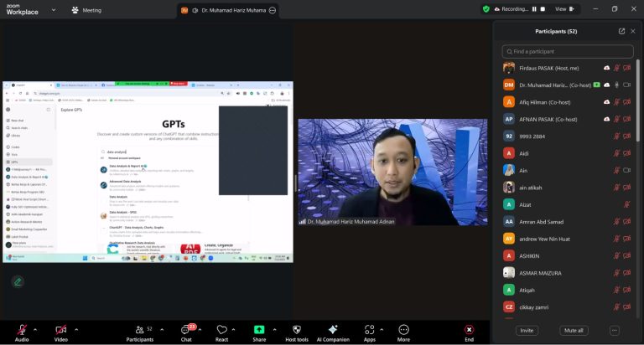This screenshot has height=345, width=644.
Task: Pop out the Participants panel
Action: tap(621, 31)
